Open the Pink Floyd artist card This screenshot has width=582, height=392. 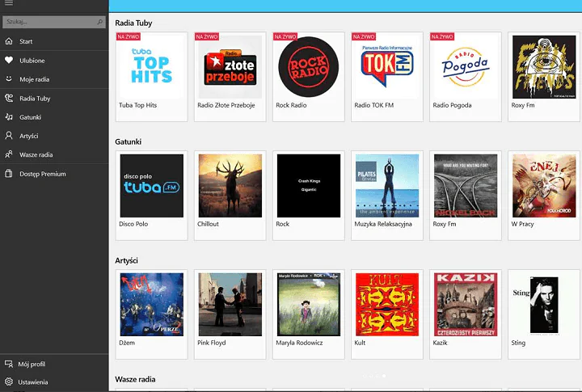pos(230,314)
